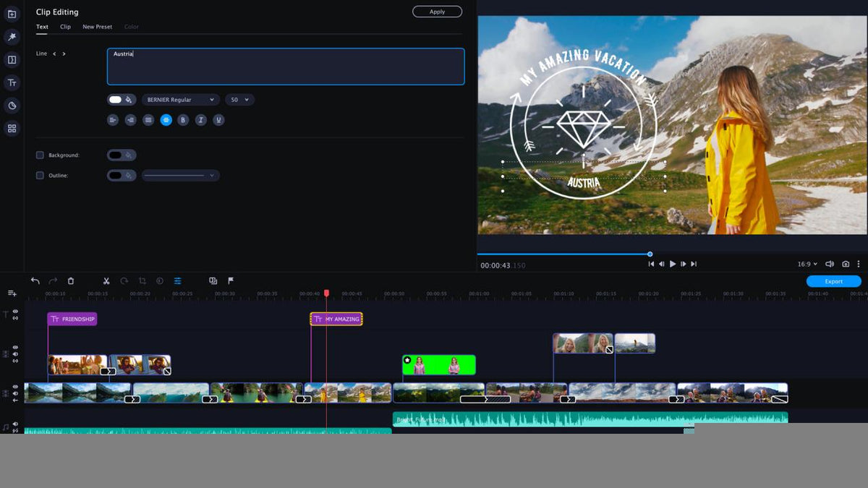Open the overlay tool icon in toolbar
The image size is (868, 488).
point(213,281)
